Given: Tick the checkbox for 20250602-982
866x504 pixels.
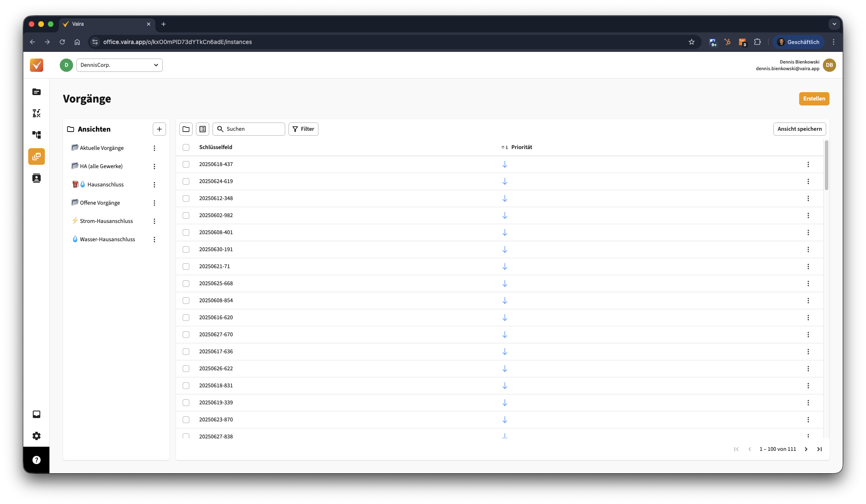Looking at the screenshot, I should point(186,215).
